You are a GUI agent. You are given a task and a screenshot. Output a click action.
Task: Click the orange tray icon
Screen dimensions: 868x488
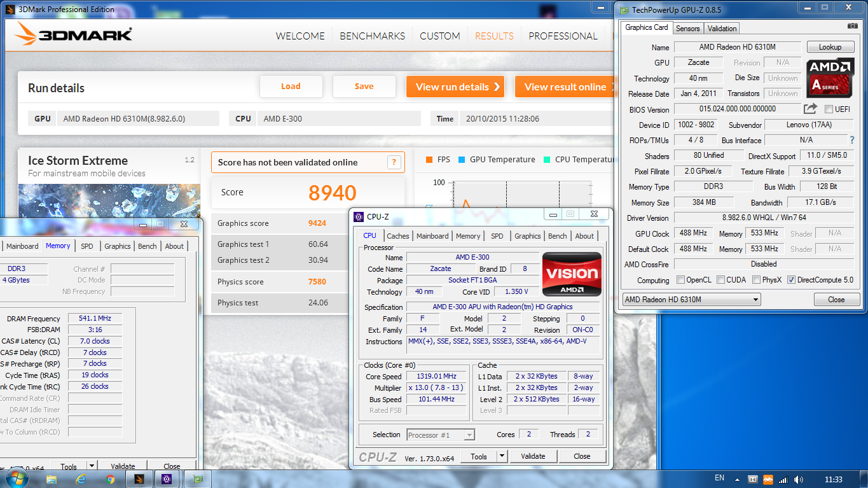pos(768,479)
